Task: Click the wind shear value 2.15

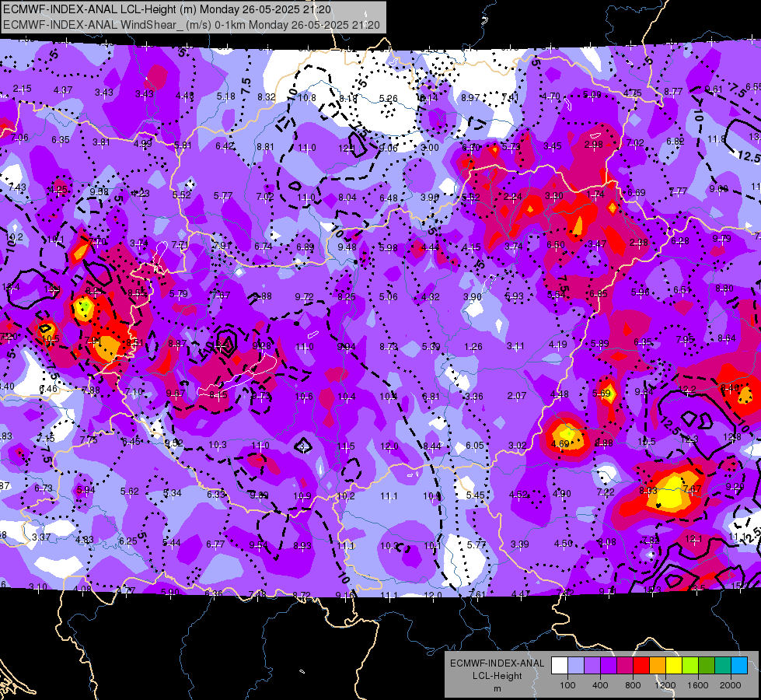Action: point(22,89)
